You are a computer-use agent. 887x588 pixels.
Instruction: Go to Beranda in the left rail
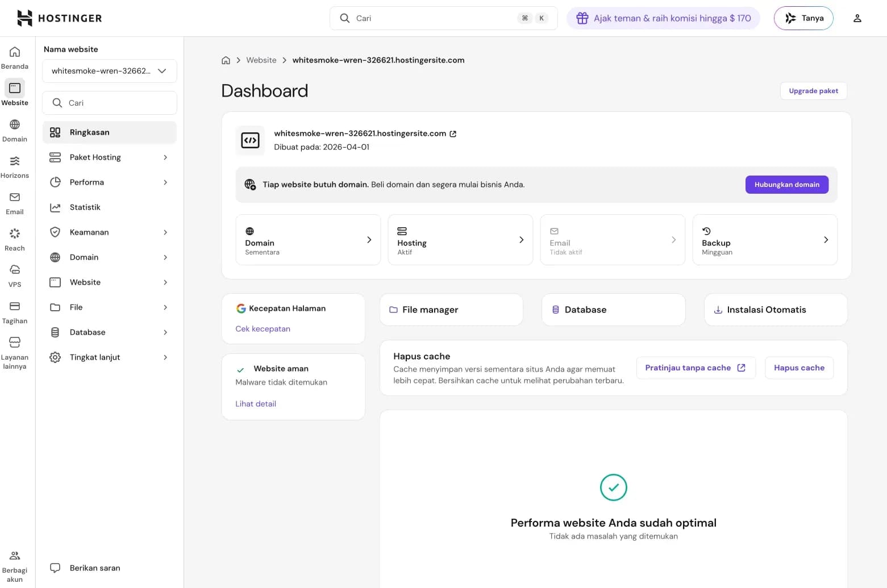click(15, 58)
